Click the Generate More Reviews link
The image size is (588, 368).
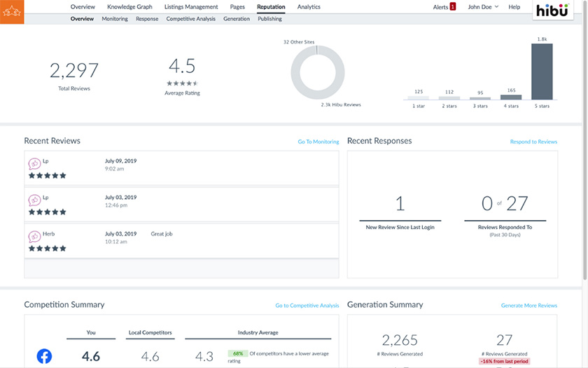click(528, 306)
